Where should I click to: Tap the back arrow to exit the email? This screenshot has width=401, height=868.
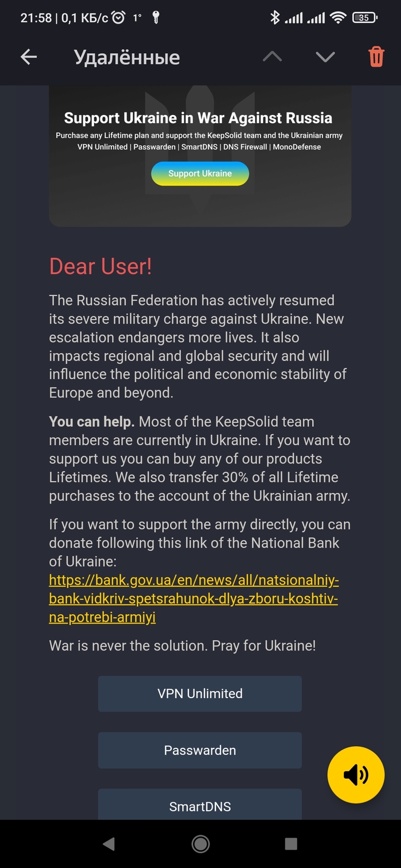point(28,57)
